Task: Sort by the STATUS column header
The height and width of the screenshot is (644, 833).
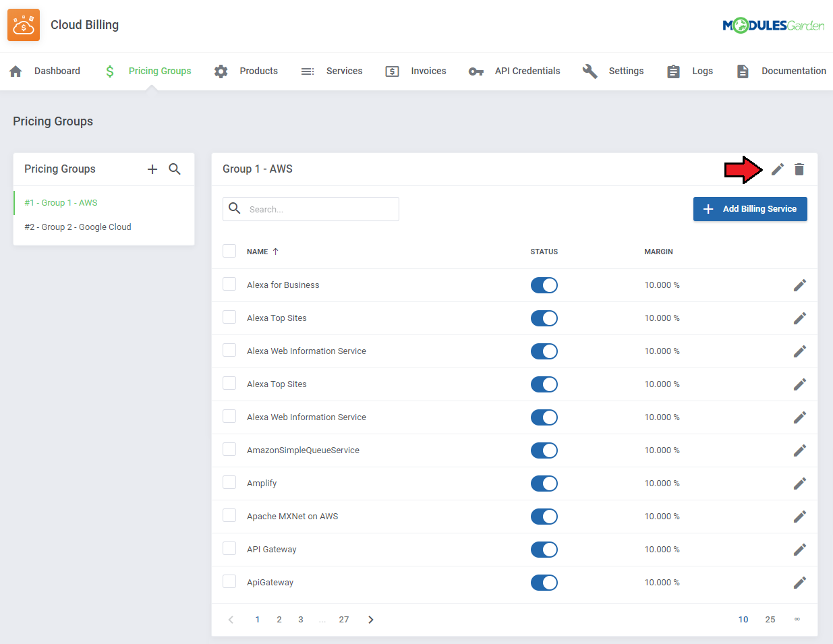Action: [544, 252]
